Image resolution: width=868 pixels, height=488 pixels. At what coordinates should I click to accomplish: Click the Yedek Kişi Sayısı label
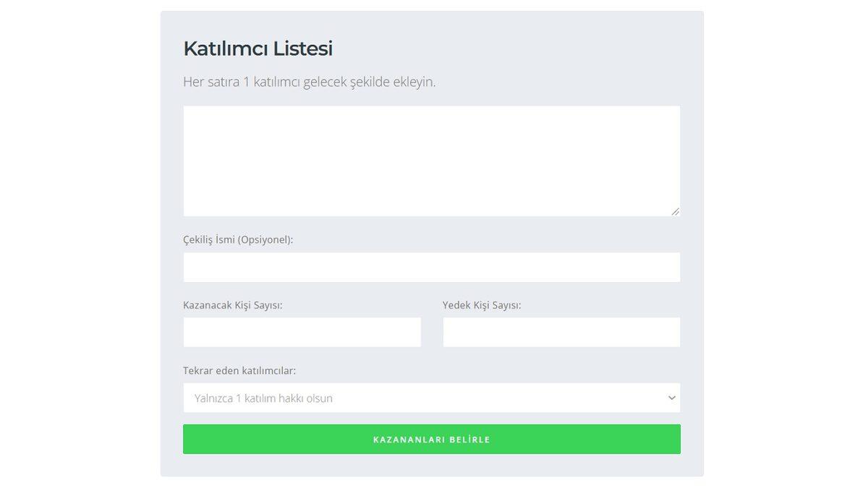[482, 304]
